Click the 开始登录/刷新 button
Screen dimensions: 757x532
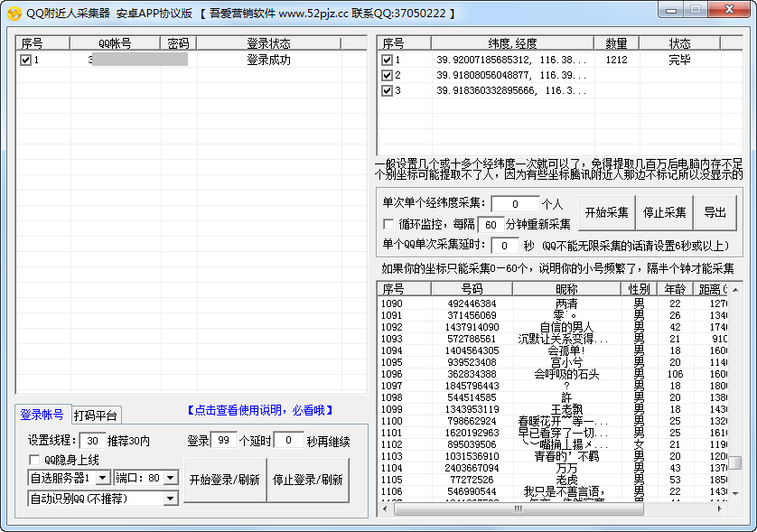pyautogui.click(x=224, y=481)
